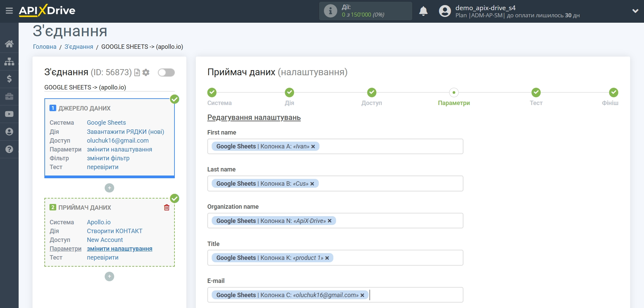Click the briefcase icon in the sidebar

click(9, 97)
